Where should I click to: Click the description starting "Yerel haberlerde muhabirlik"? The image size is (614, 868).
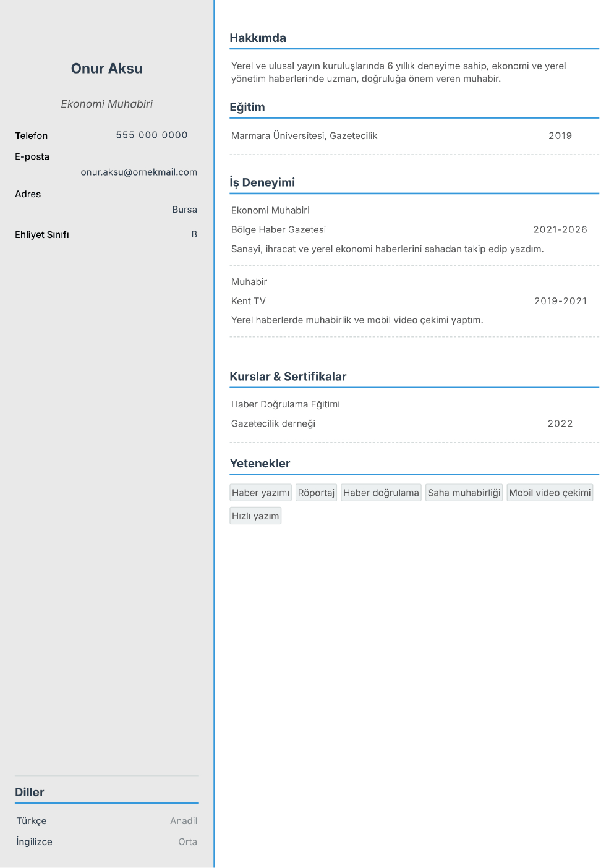[x=357, y=320]
